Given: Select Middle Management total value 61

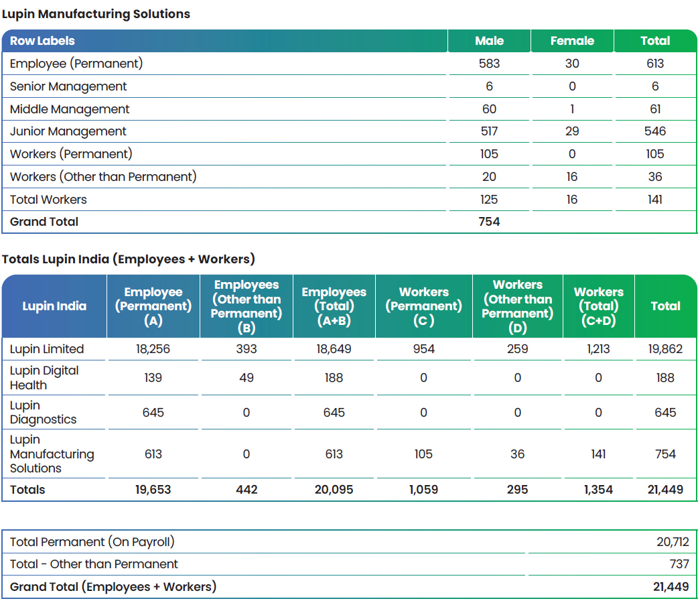Looking at the screenshot, I should coord(655,109).
